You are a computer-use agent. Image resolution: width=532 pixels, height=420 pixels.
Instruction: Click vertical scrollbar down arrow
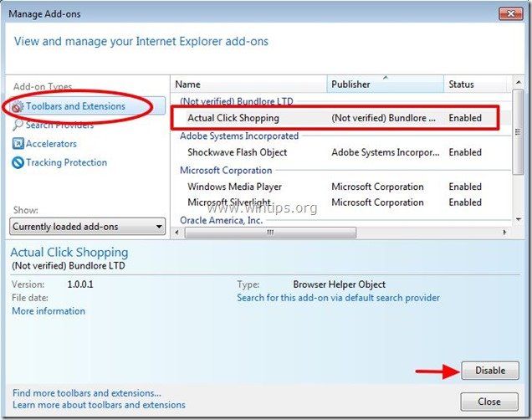coord(518,219)
